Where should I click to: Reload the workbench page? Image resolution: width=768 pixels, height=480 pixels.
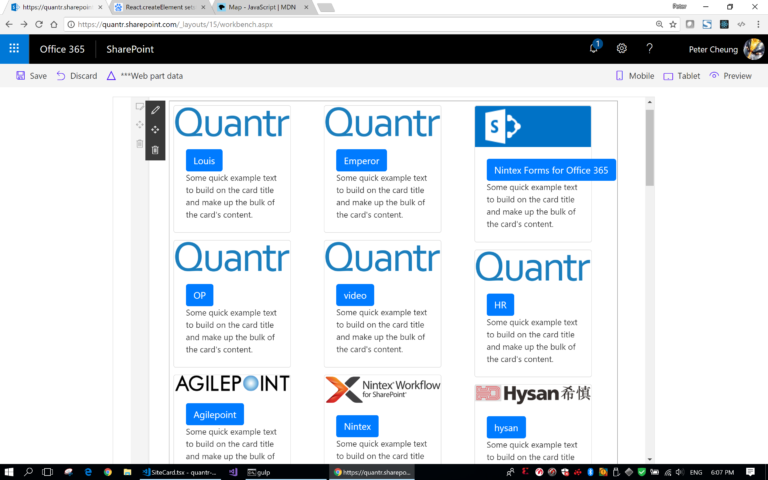39,24
